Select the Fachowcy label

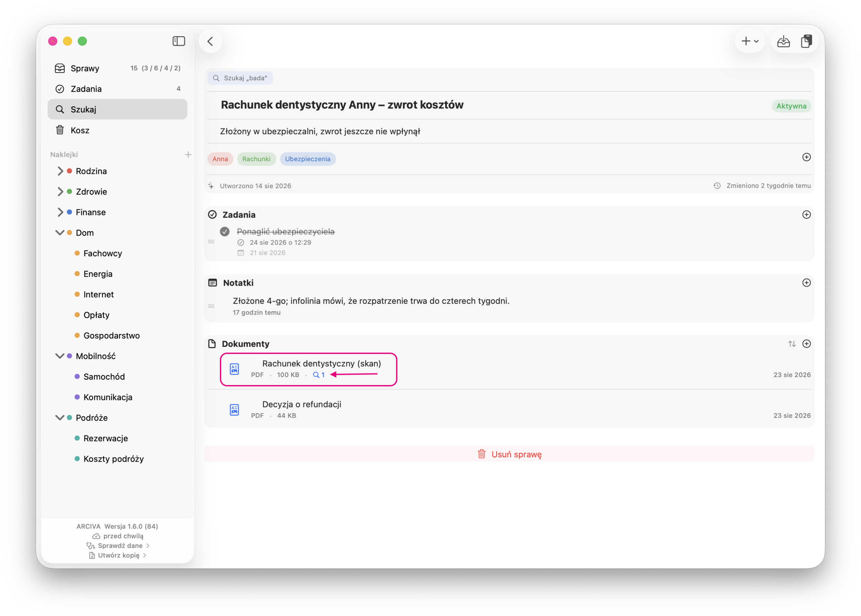coord(103,253)
